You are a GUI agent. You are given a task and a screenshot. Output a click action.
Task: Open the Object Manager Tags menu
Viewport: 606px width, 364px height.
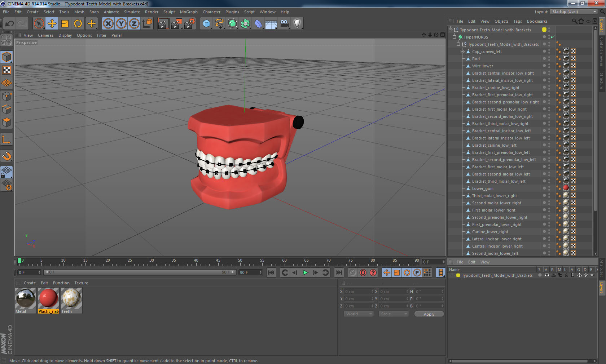pos(518,21)
